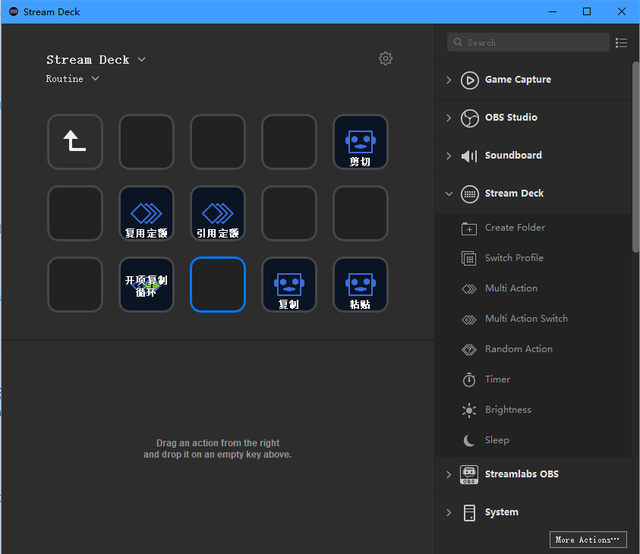Select the Sleep action label
This screenshot has width=640, height=554.
pyautogui.click(x=497, y=440)
